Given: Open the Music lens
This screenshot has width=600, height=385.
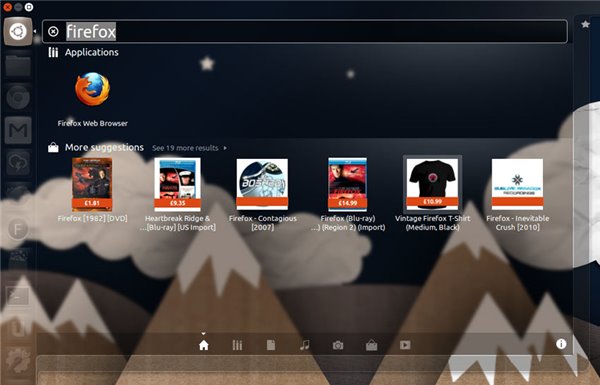Looking at the screenshot, I should (305, 345).
